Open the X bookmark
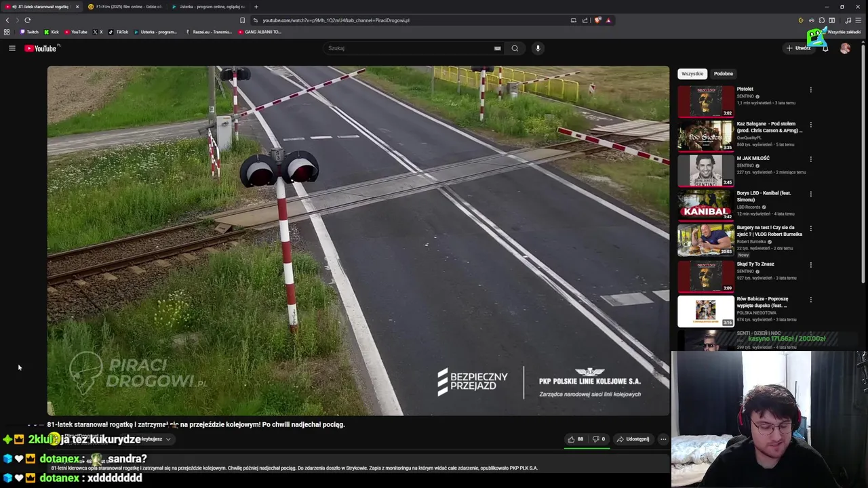Viewport: 868px width, 488px height. click(98, 32)
